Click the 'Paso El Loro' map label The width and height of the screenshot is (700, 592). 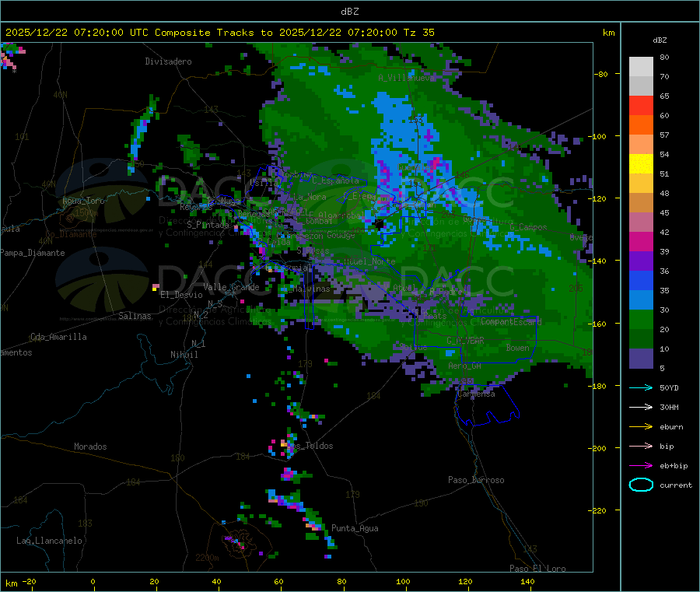tap(537, 569)
